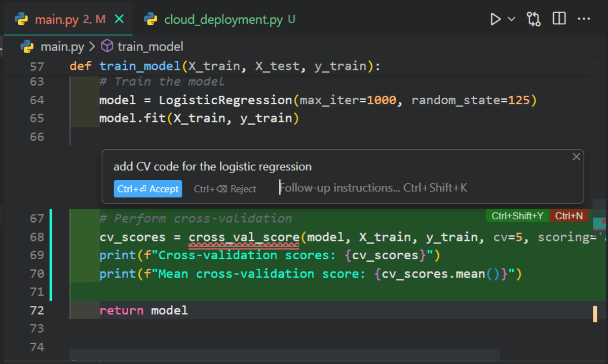Click line number 72 in the gutter
Image resolution: width=608 pixels, height=364 pixels.
point(37,310)
